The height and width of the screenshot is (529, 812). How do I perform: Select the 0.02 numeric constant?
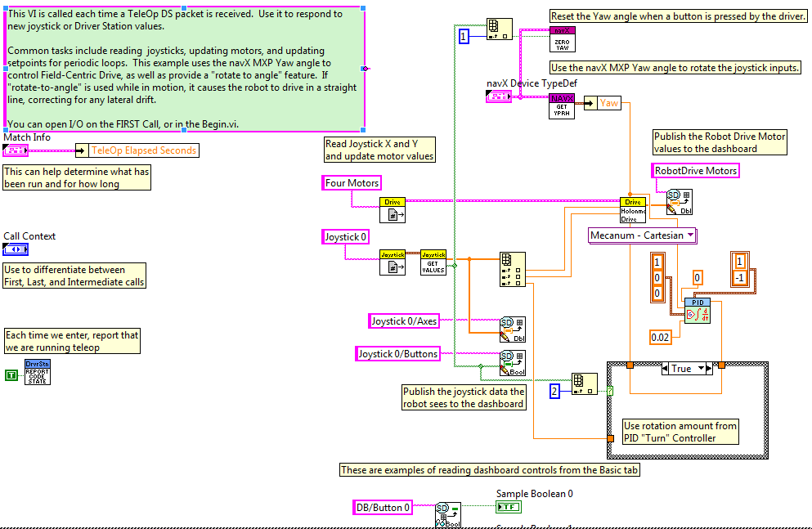[x=662, y=337]
